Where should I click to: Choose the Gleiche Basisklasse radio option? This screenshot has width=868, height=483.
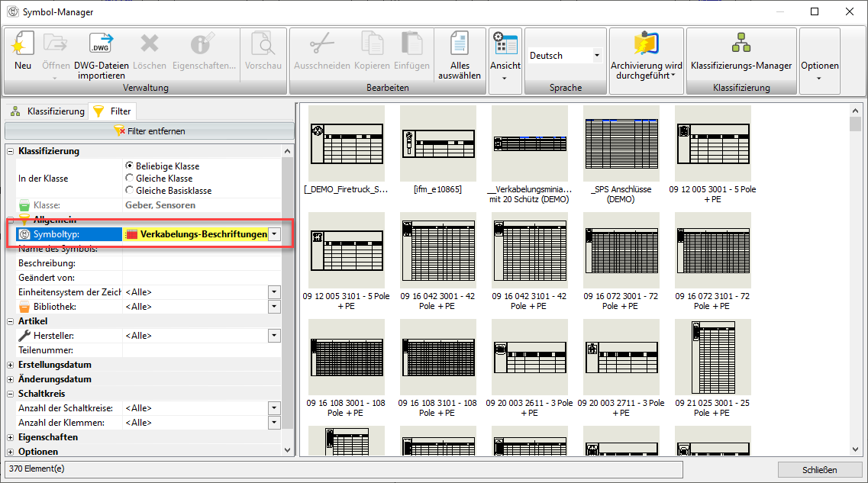pyautogui.click(x=129, y=190)
